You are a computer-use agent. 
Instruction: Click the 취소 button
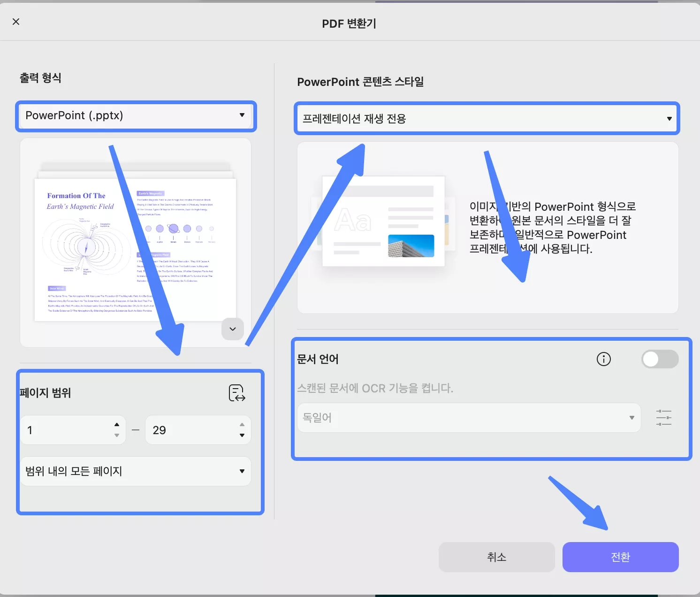click(x=497, y=557)
